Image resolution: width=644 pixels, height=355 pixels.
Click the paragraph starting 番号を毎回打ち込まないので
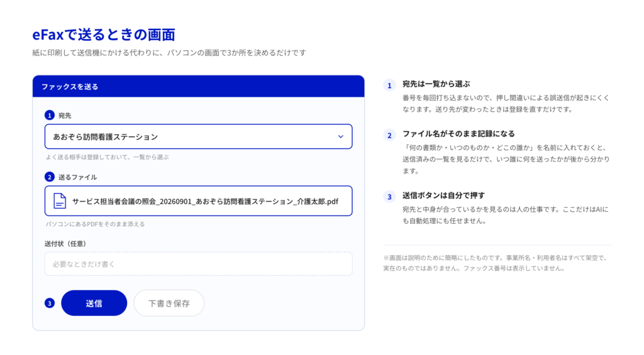[506, 104]
